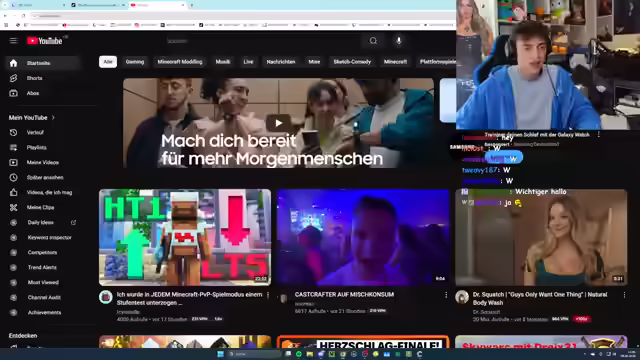
Task: Open the HT1 LT5 Minecraft video thumbnail
Action: point(185,237)
